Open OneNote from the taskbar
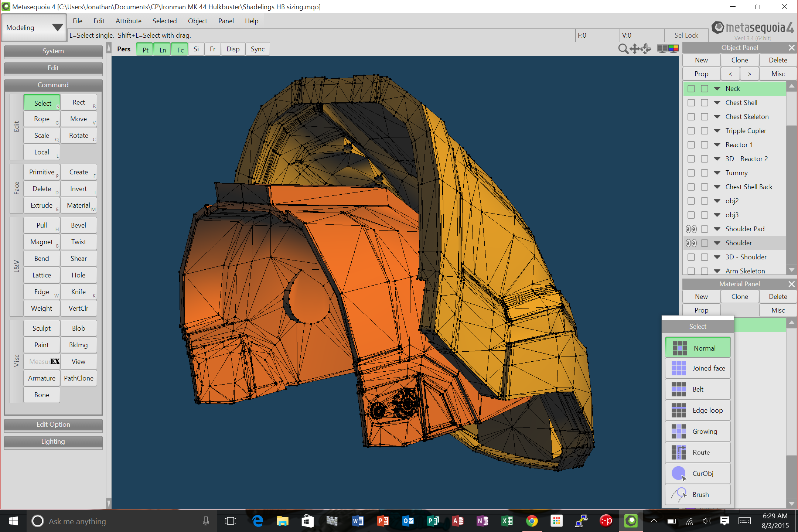798x532 pixels. coord(482,521)
